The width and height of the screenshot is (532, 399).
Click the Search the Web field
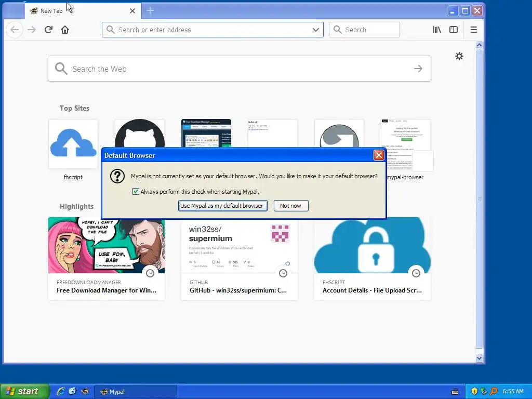click(239, 69)
